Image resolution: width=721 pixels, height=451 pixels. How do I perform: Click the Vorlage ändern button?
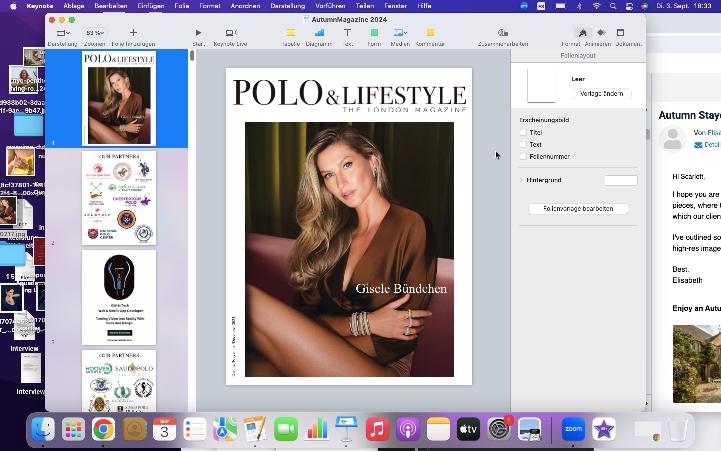click(601, 93)
